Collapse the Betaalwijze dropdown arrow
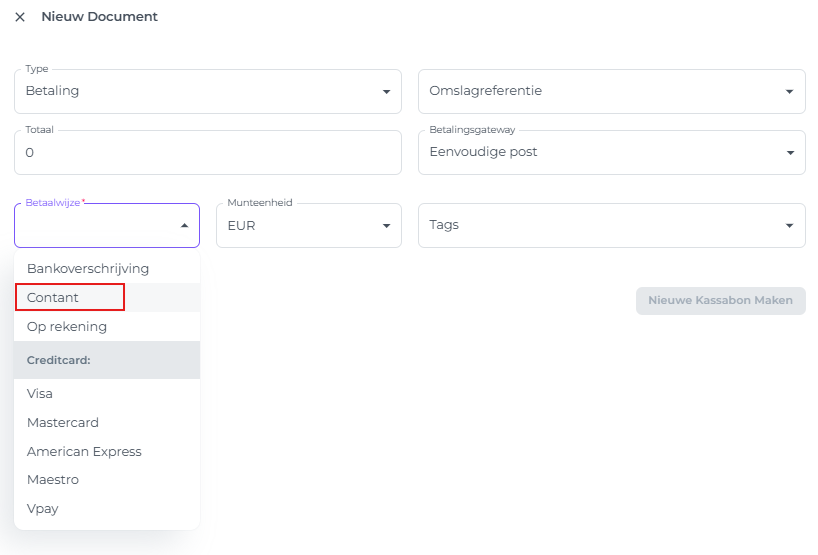818x555 pixels. point(184,226)
